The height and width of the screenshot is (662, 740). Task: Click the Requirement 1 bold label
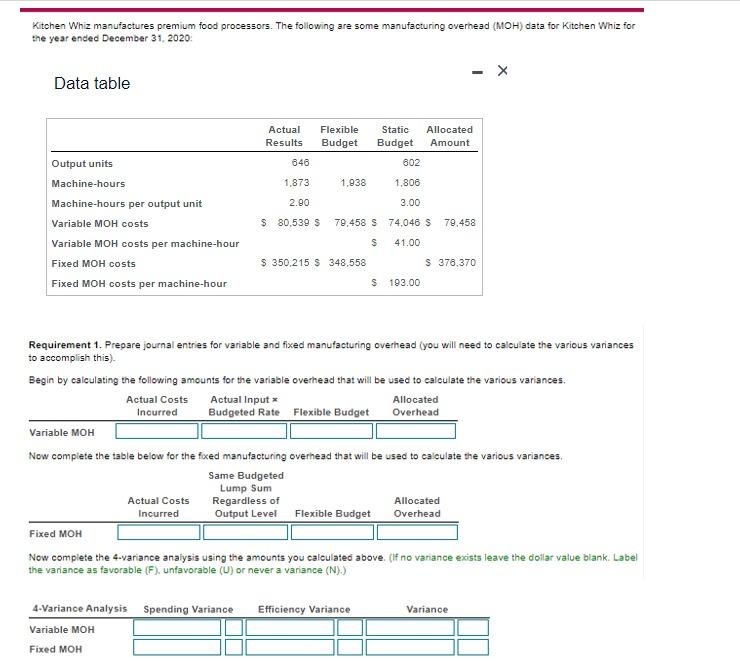[x=65, y=345]
